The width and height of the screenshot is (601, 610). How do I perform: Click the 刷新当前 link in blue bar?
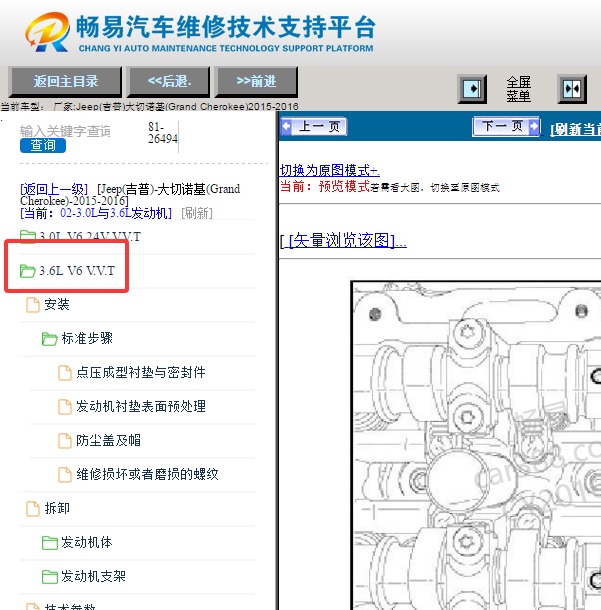tap(575, 130)
